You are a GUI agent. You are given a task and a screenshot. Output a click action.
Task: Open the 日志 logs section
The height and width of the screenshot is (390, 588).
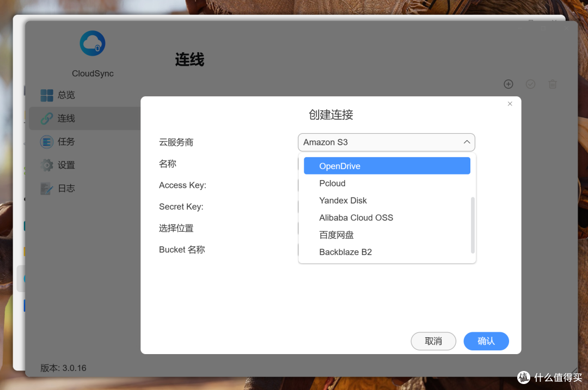84,188
